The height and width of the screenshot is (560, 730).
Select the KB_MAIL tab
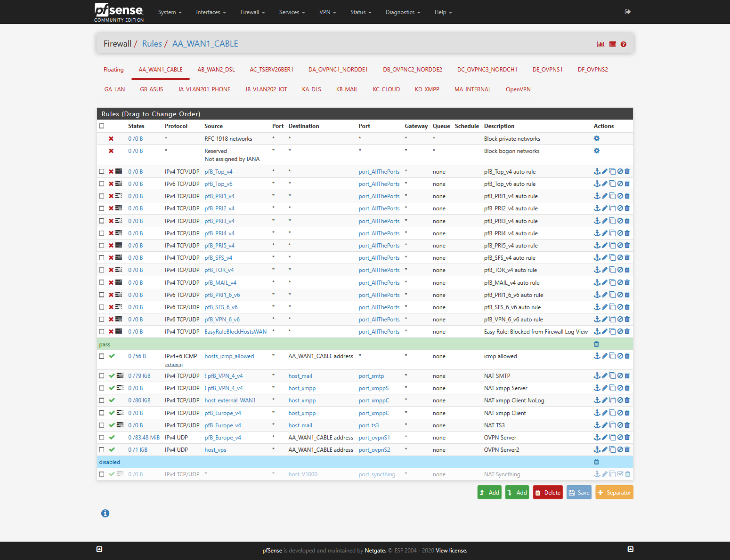point(347,89)
